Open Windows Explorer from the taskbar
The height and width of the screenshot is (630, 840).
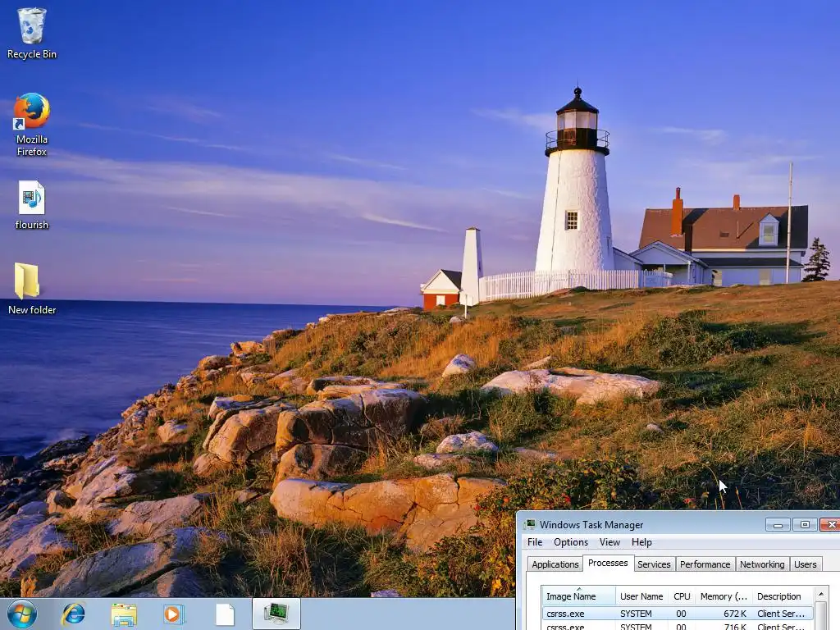pyautogui.click(x=124, y=614)
